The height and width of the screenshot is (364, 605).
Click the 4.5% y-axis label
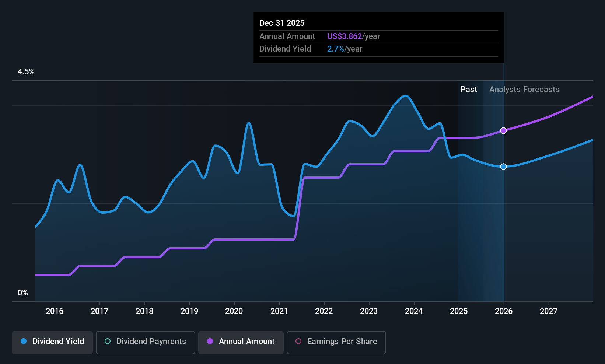click(26, 71)
